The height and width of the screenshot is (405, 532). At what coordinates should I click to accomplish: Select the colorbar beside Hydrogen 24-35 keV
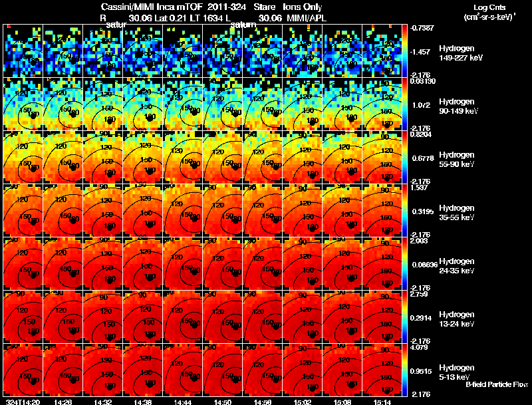coord(404,264)
